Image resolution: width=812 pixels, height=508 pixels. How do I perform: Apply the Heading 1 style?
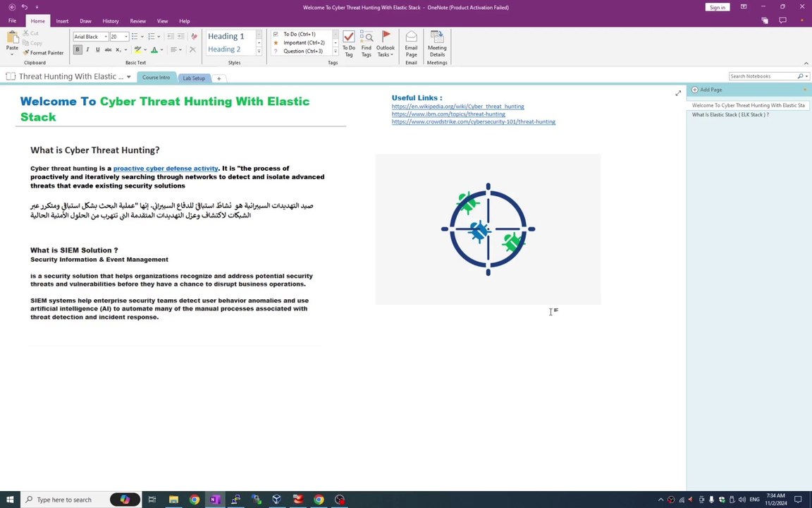226,36
